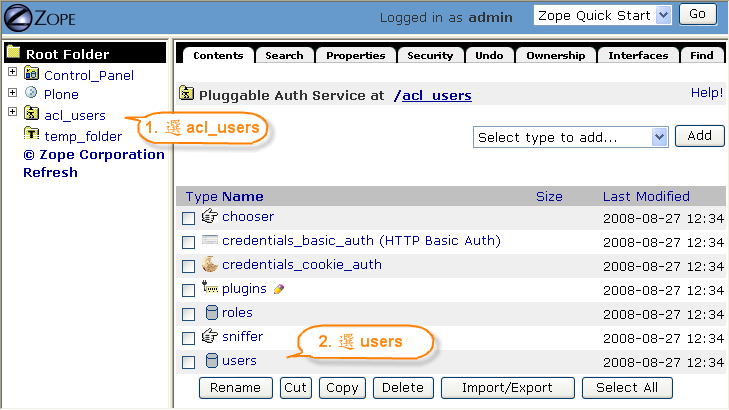The width and height of the screenshot is (729, 410).
Task: Sort list by Name column header
Action: (242, 197)
